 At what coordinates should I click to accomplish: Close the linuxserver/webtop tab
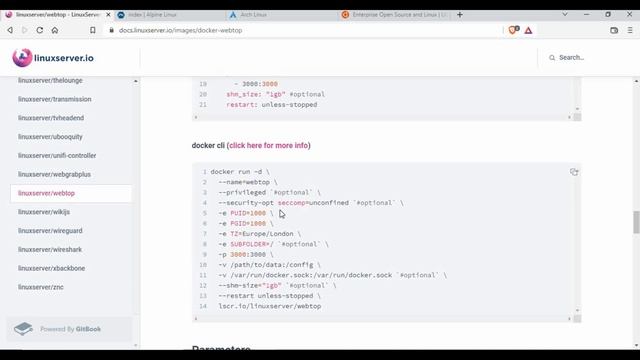coord(108,15)
